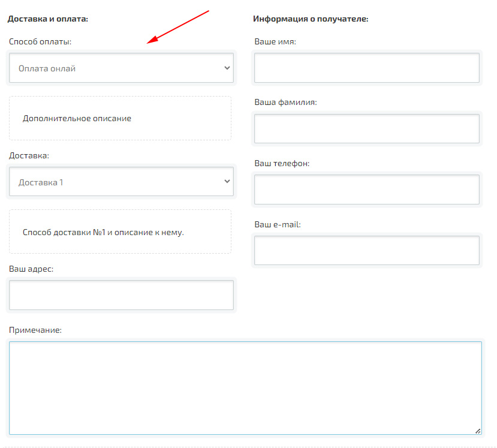The height and width of the screenshot is (448, 497).
Task: Click the 'Ваше имя:' label text
Action: (275, 42)
